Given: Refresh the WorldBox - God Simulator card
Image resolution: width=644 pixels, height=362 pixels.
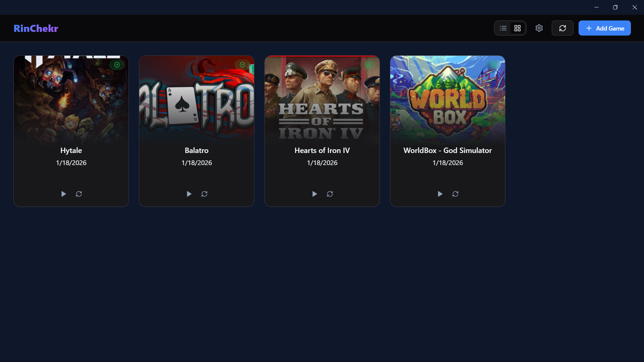Looking at the screenshot, I should [455, 194].
